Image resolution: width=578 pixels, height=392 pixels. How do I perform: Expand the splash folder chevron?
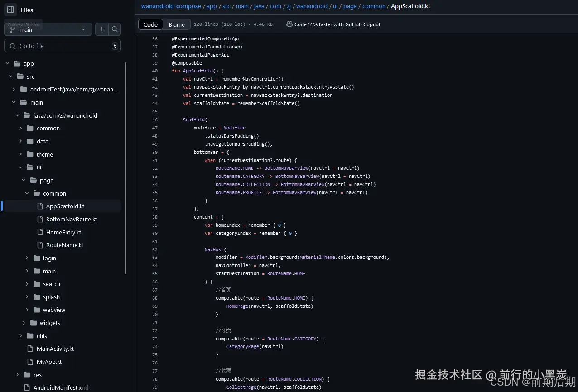tap(27, 297)
